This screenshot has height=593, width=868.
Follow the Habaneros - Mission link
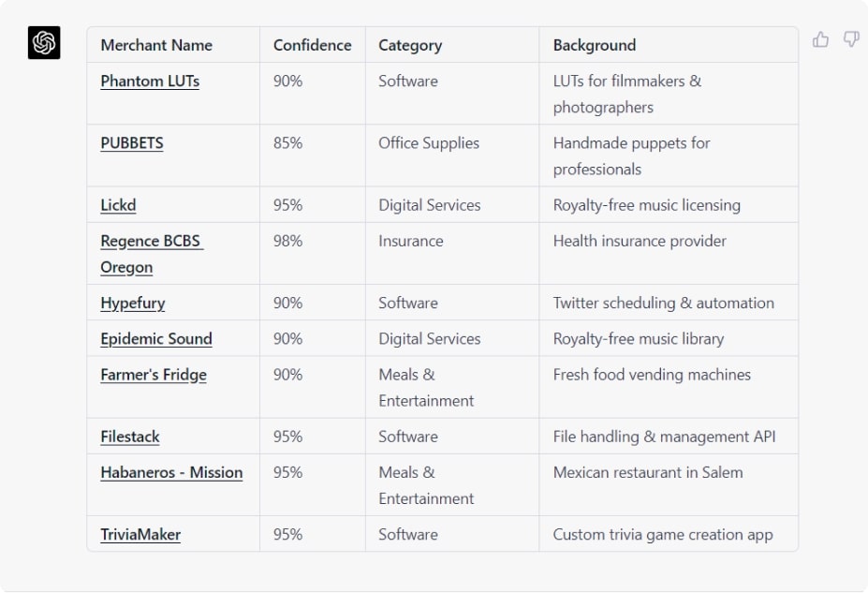171,473
